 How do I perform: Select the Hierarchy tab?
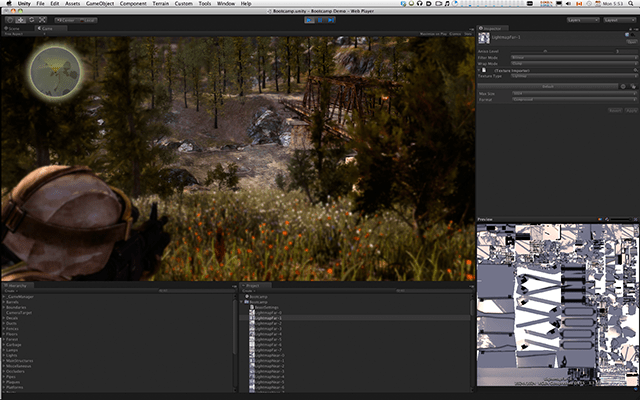(17, 286)
